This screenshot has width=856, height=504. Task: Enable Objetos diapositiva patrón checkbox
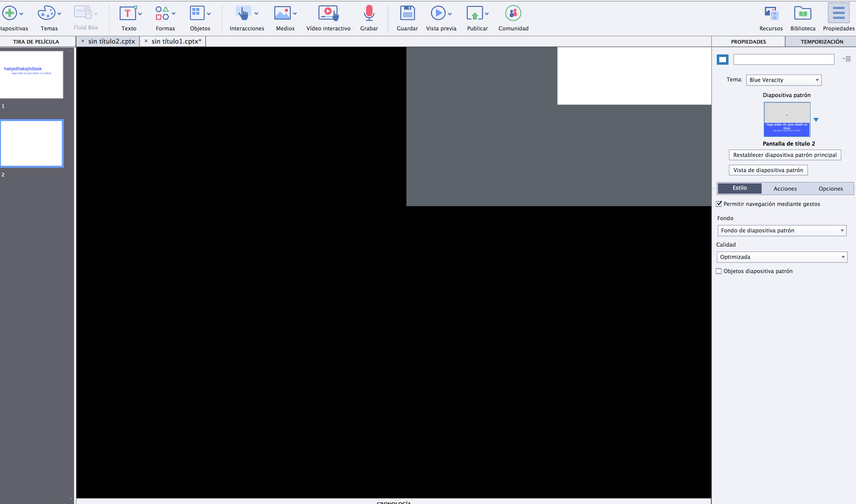(719, 271)
